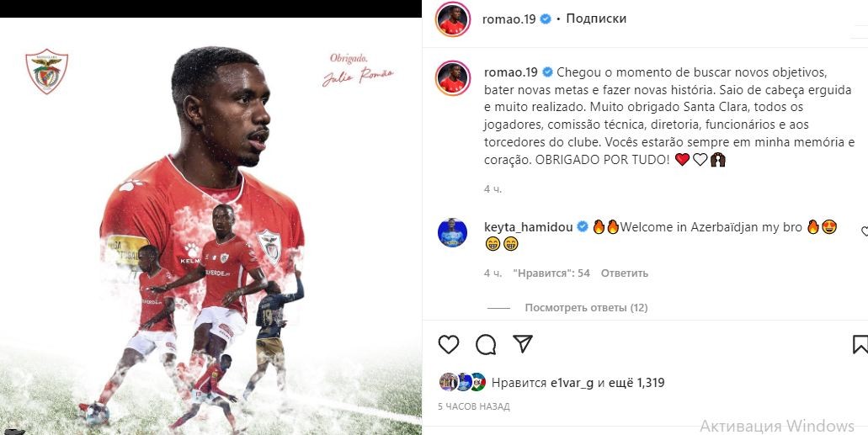Share the post via paper plane icon
The image size is (868, 435).
click(523, 343)
